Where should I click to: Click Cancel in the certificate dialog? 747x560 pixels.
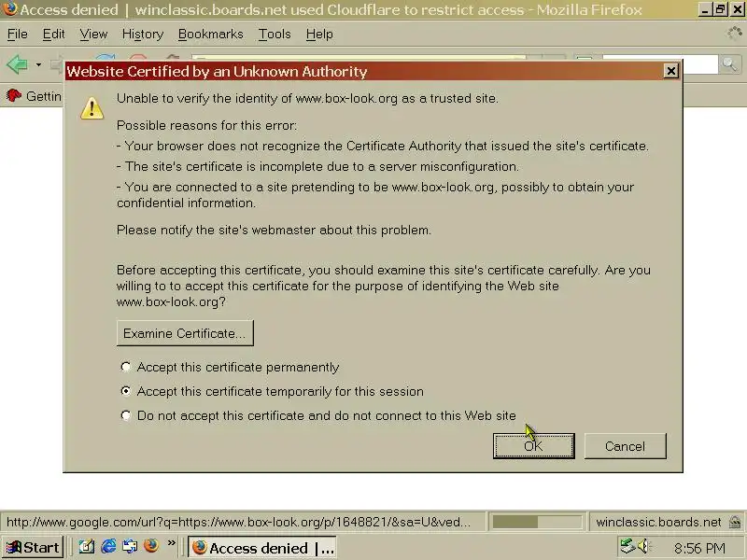(x=625, y=446)
